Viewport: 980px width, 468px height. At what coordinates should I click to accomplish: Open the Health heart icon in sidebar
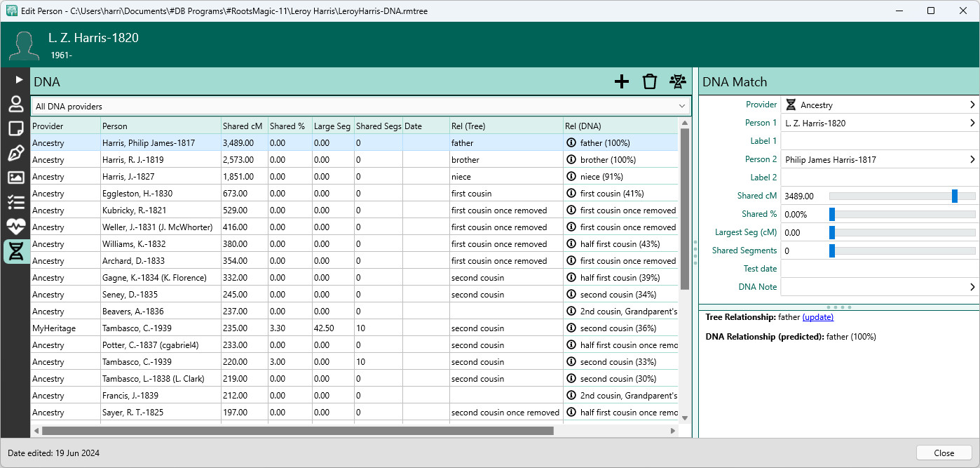(15, 227)
